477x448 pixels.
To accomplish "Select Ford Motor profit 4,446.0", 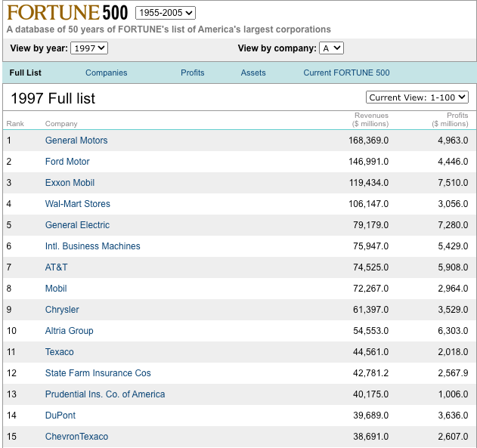I will tap(453, 162).
